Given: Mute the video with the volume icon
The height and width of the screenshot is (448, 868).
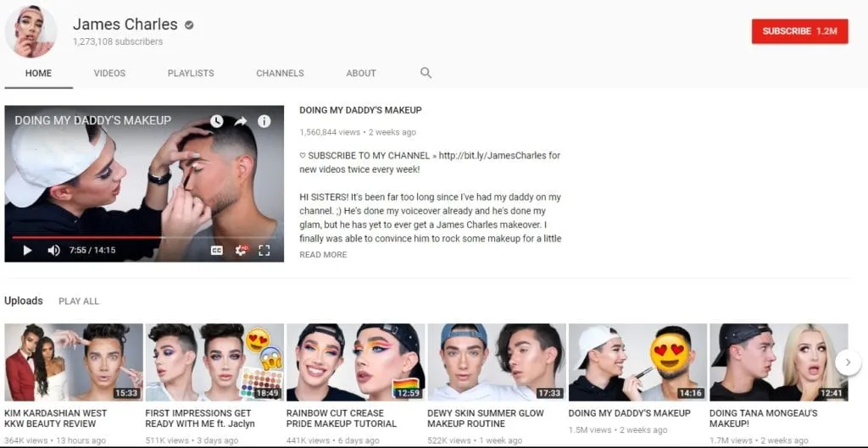Looking at the screenshot, I should pos(53,250).
